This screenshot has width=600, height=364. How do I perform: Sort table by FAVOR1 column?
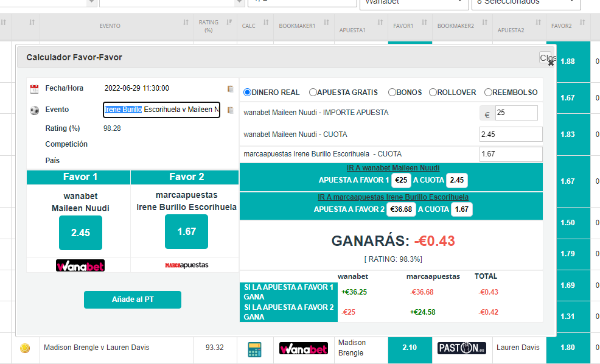tap(424, 22)
